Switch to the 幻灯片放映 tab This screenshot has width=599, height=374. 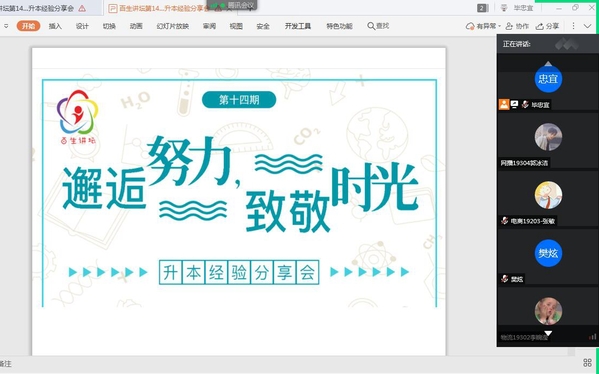[173, 26]
